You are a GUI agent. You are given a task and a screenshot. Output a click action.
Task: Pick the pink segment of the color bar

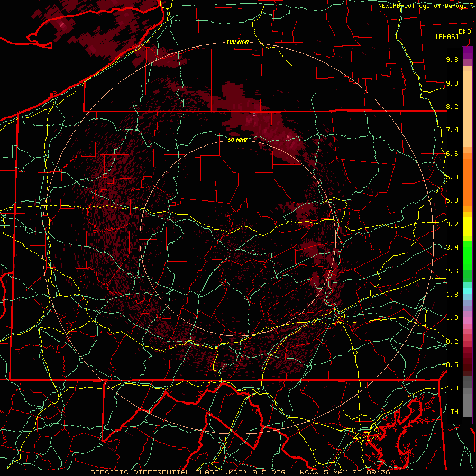tap(467, 321)
